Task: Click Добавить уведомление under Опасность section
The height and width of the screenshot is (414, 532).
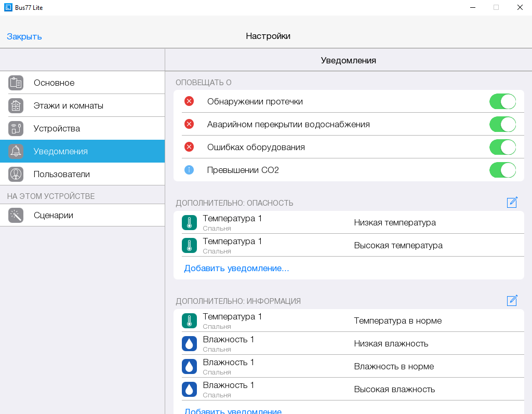Action: pos(236,268)
